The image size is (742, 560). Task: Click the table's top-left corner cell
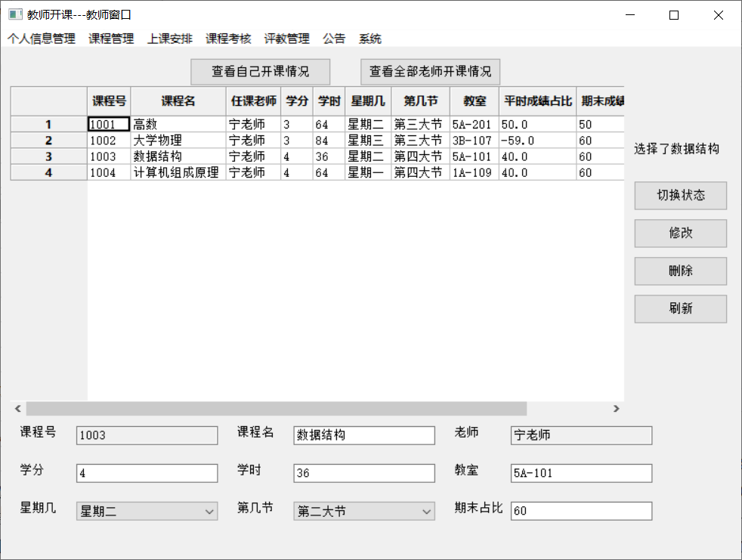tap(49, 101)
